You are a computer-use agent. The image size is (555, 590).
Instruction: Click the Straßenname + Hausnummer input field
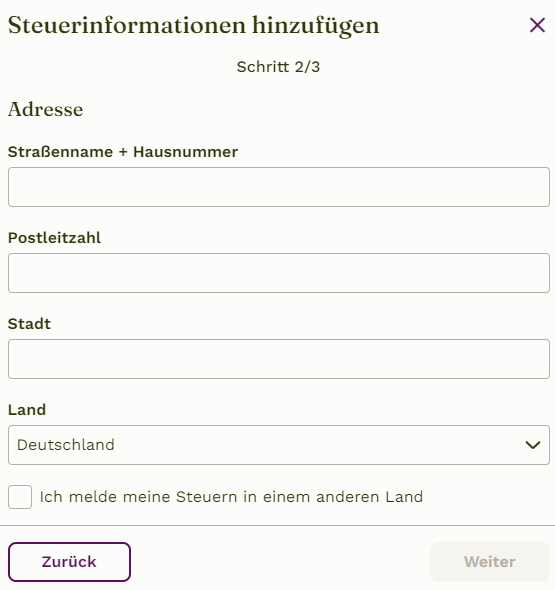(x=279, y=187)
